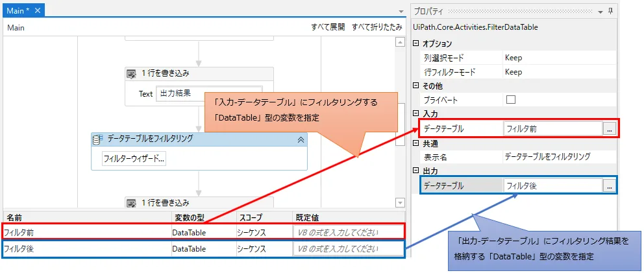Click the upper 1行を書き込み activity icon

131,74
